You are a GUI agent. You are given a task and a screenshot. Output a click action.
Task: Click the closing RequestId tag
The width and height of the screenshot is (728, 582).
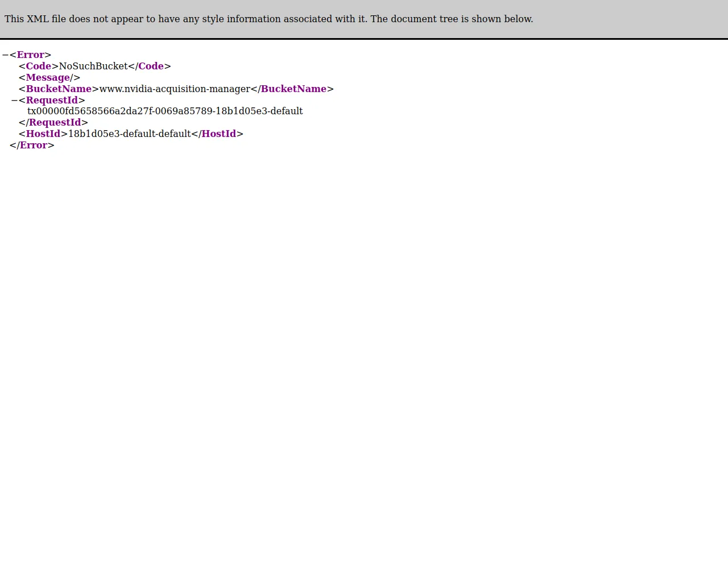pos(53,123)
